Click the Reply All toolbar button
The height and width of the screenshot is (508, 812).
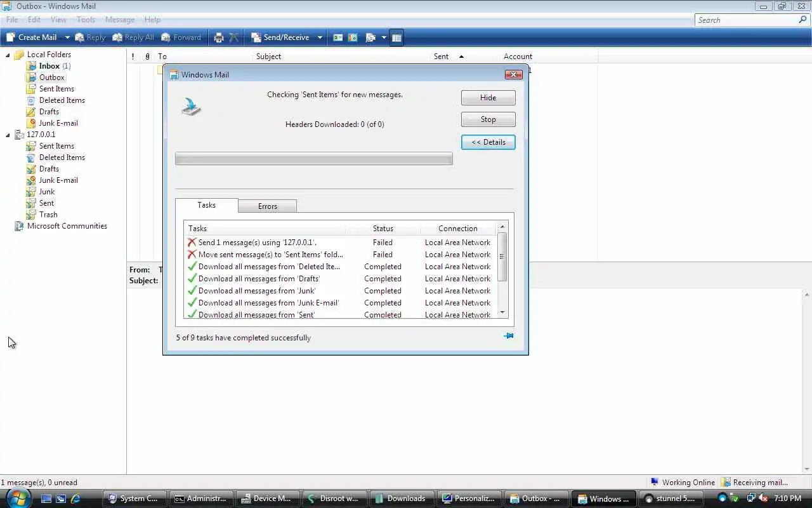pos(133,37)
